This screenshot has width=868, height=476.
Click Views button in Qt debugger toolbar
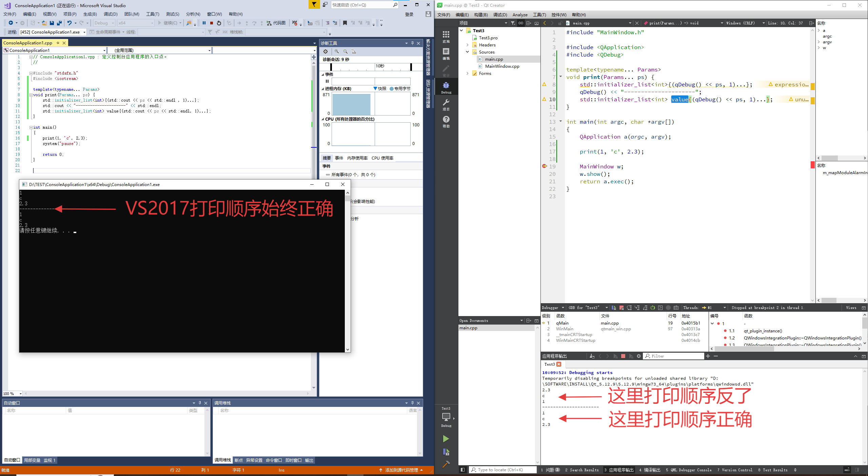coord(851,308)
